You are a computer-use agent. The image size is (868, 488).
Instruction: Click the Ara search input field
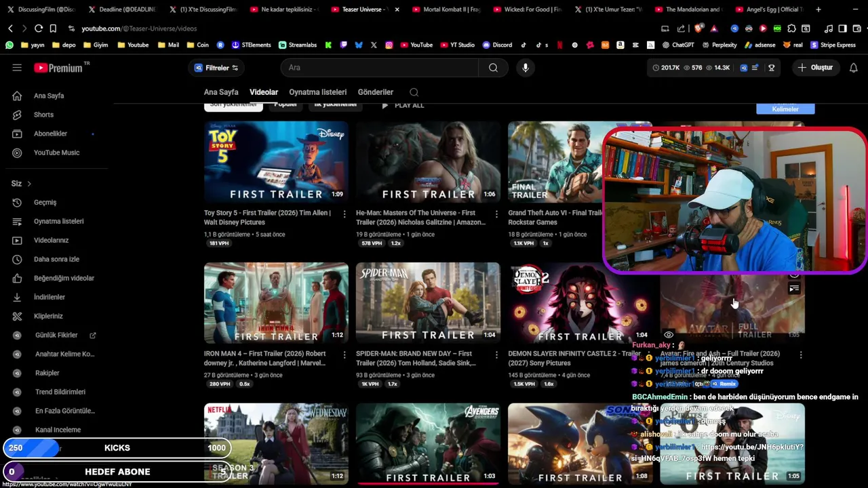click(x=380, y=68)
